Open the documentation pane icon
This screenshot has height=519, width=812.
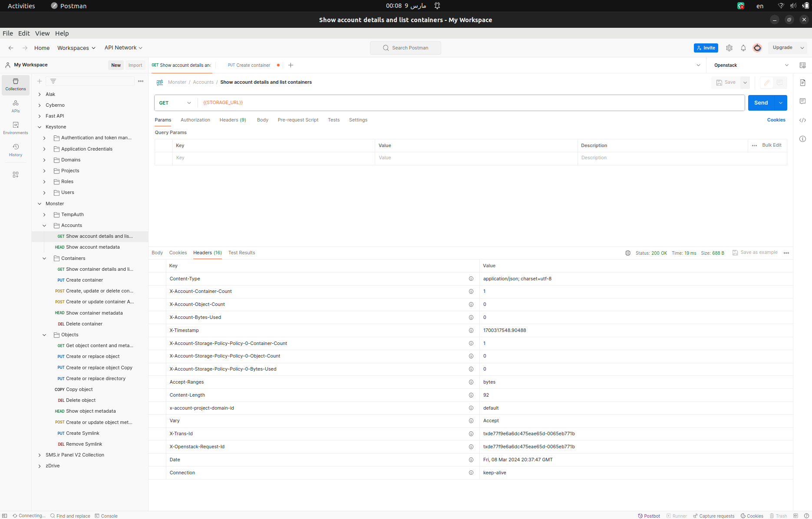pyautogui.click(x=802, y=82)
